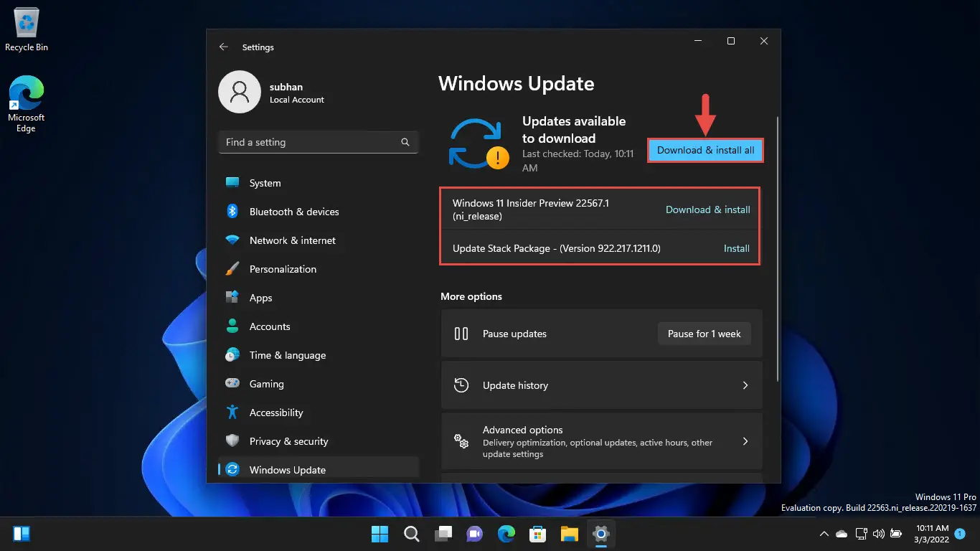Open Task View from the taskbar
The height and width of the screenshot is (551, 980).
(x=443, y=534)
